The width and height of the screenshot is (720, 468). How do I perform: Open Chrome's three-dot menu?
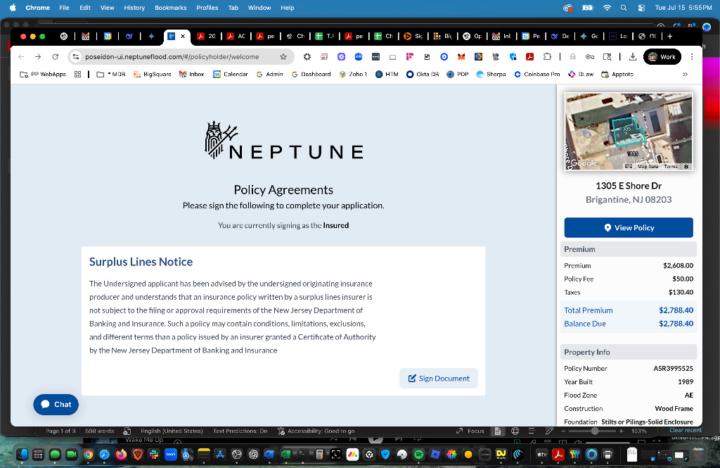click(692, 56)
